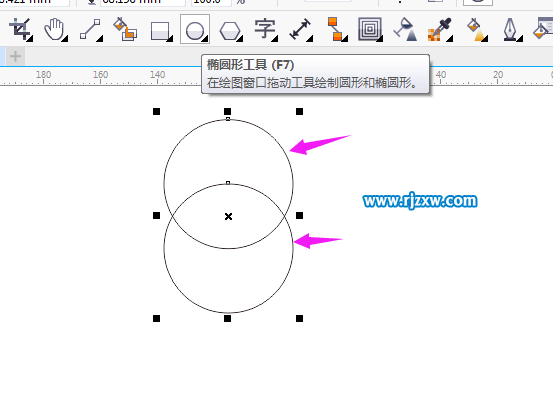Expand the Crop tool flyout arrow
553x395 pixels.
point(30,38)
